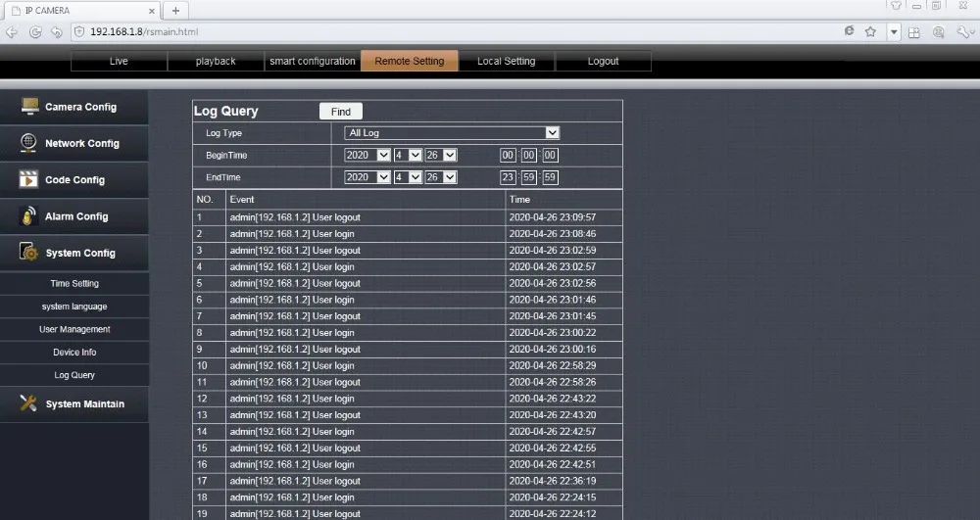Open the Local Setting tab
Screen dimensions: 980x520
pos(507,61)
